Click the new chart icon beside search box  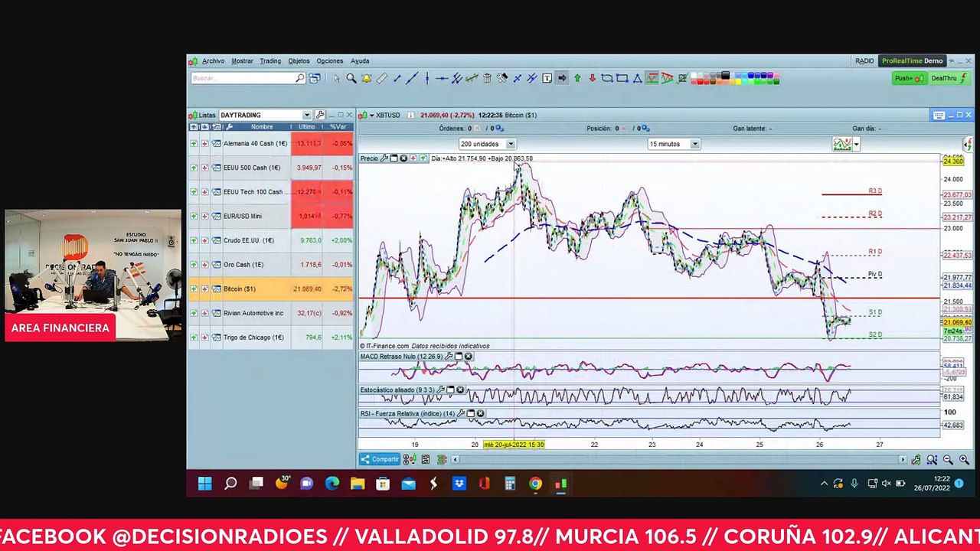point(315,78)
